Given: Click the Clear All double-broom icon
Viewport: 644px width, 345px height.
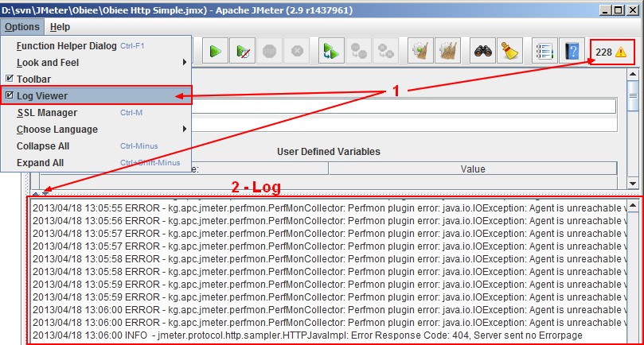Looking at the screenshot, I should click(447, 52).
